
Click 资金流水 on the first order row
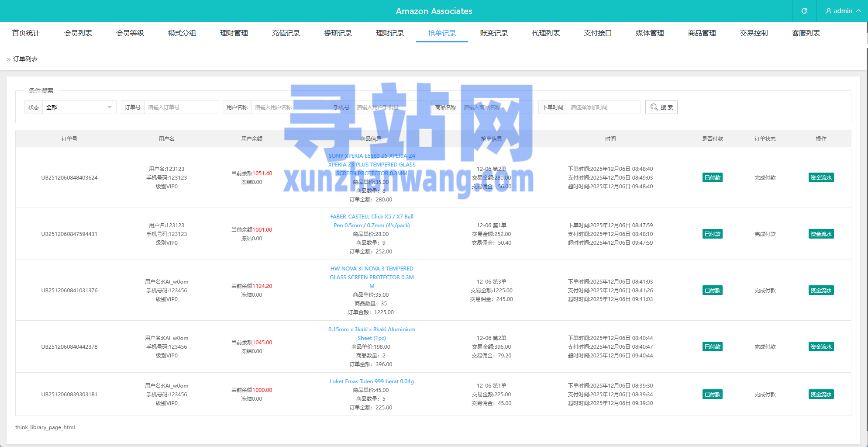coord(821,177)
